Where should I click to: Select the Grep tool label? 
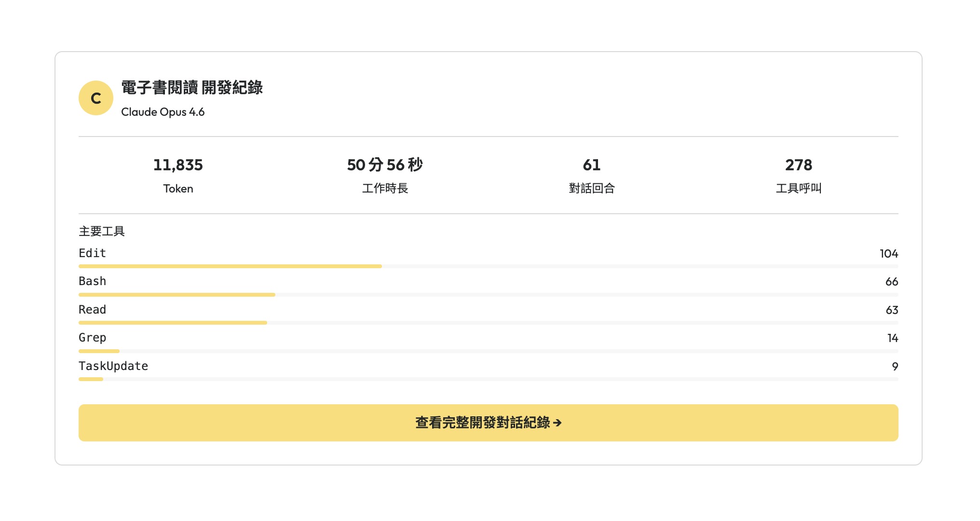tap(92, 338)
